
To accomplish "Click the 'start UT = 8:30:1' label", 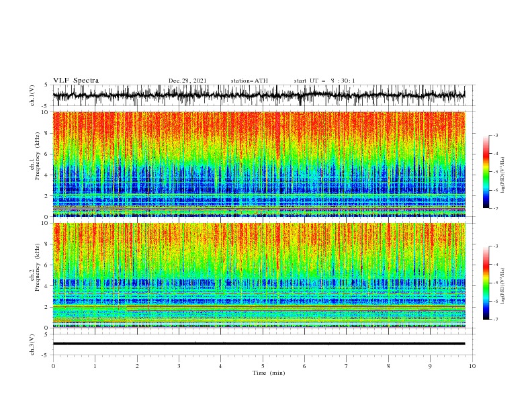I will coord(324,81).
